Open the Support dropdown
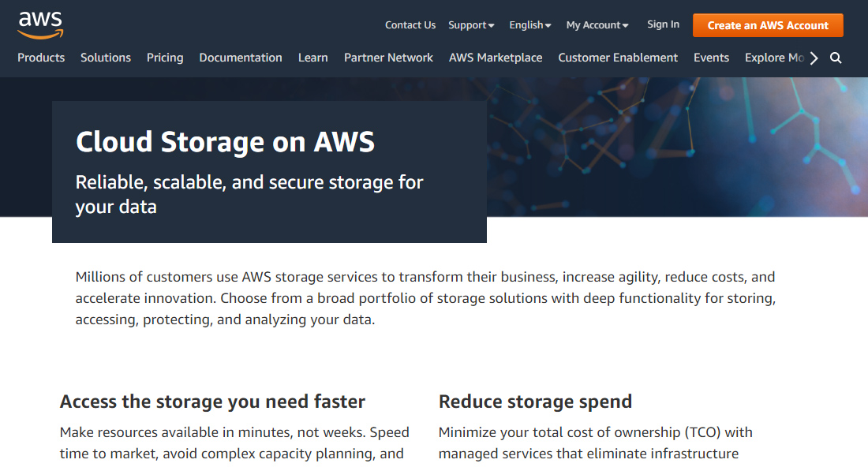This screenshot has height=467, width=868. pyautogui.click(x=471, y=24)
